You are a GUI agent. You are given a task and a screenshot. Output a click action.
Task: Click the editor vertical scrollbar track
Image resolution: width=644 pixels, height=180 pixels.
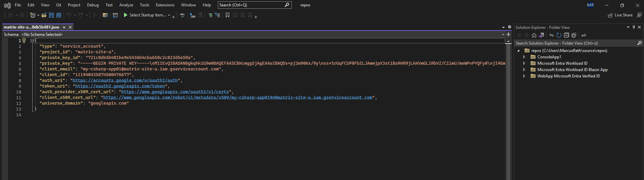pos(508,111)
